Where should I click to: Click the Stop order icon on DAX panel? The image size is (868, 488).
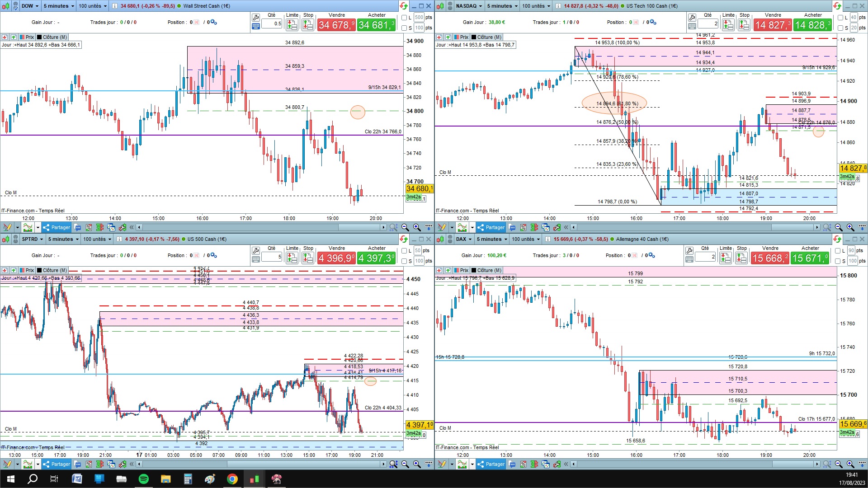pos(741,258)
